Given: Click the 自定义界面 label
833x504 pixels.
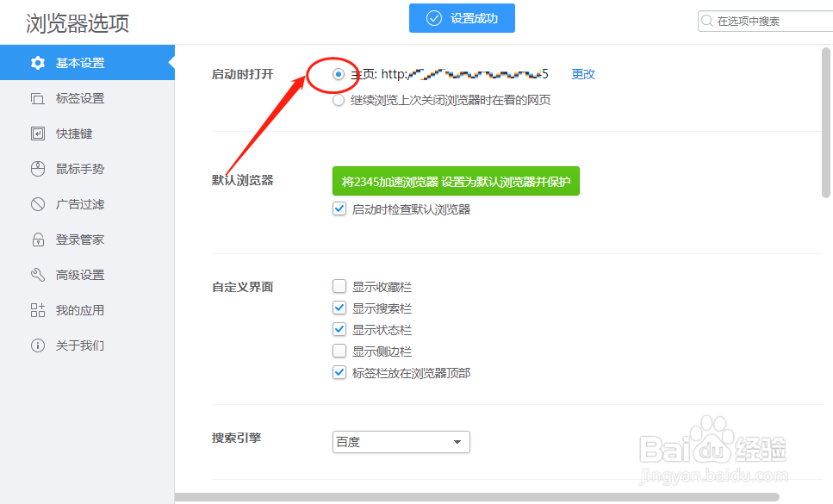Looking at the screenshot, I should [x=242, y=287].
